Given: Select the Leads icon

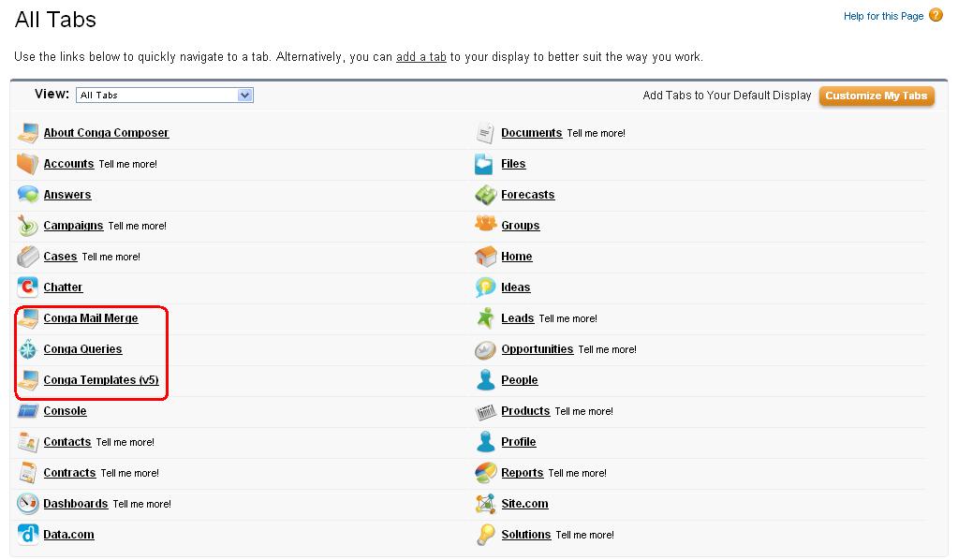Looking at the screenshot, I should [486, 317].
